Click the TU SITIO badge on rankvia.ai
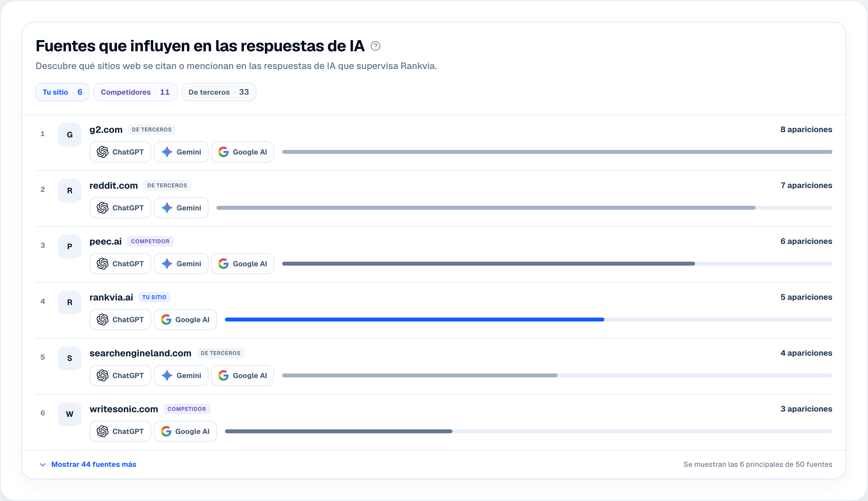Screen dimensions: 868x501 click(154, 297)
